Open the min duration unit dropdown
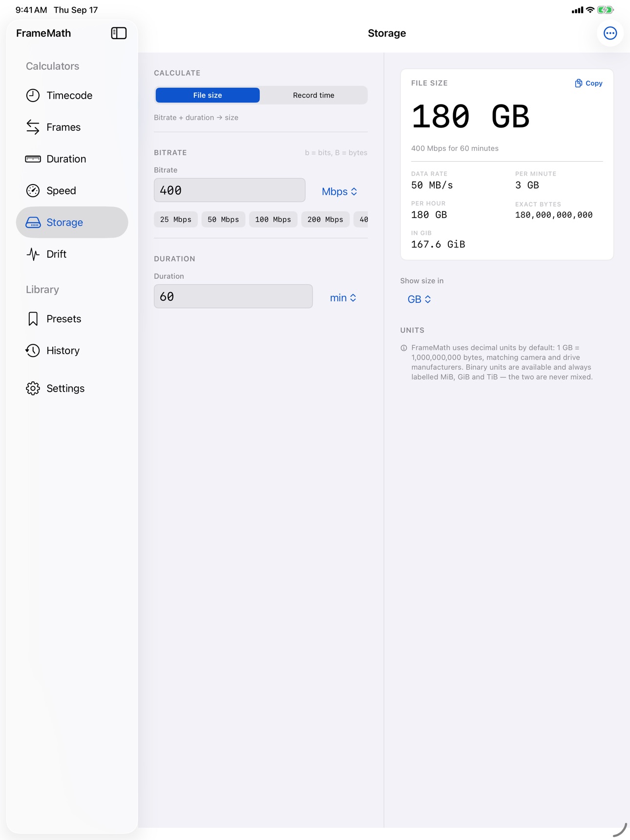 [x=343, y=298]
